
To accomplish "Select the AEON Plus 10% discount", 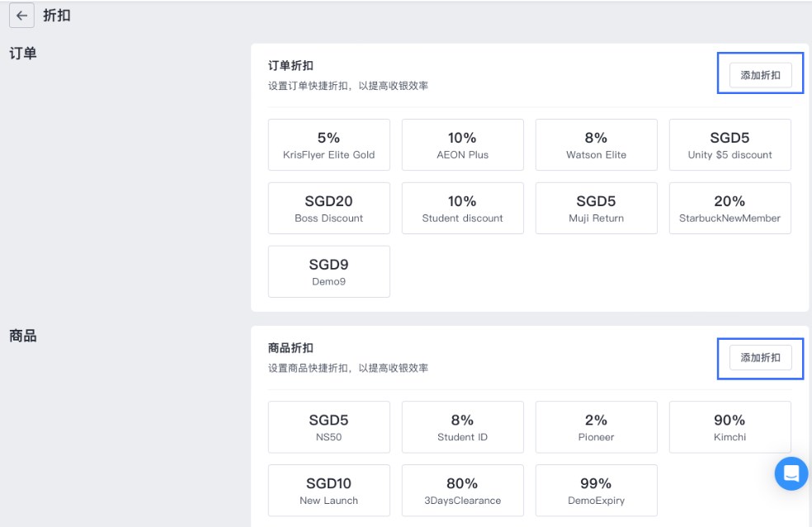I will click(462, 144).
